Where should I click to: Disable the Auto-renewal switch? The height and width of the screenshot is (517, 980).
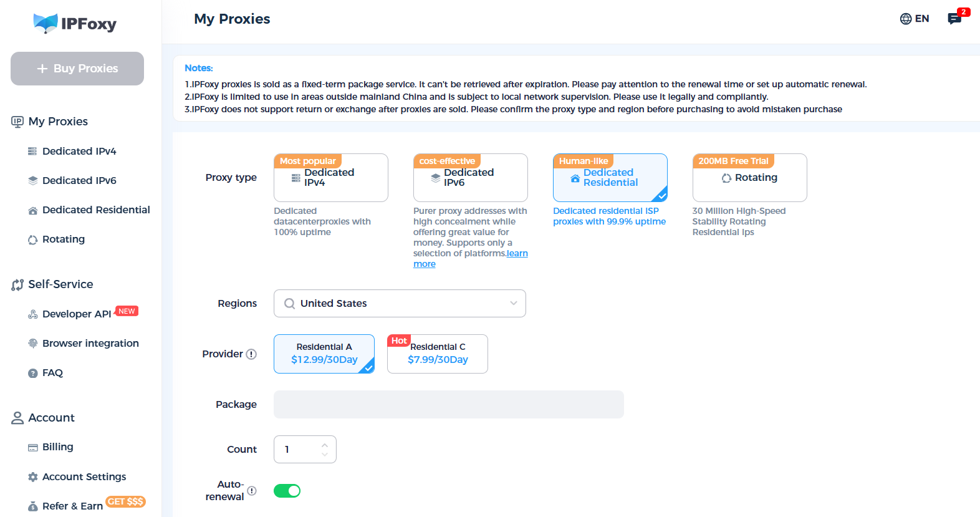[x=287, y=491]
